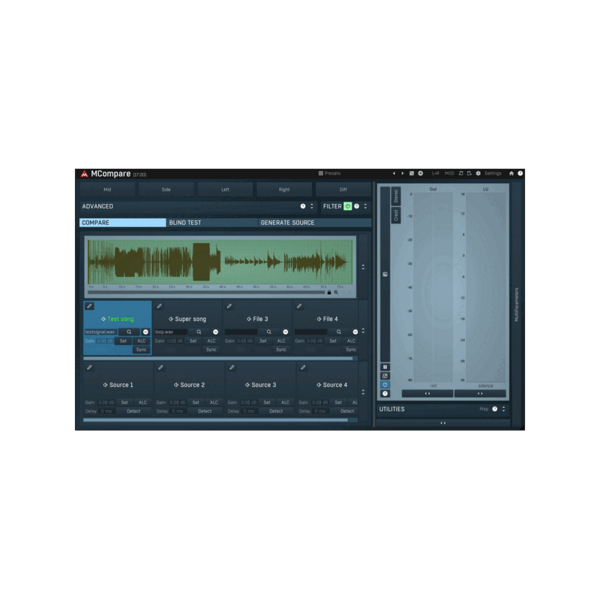Click the help icon in title bar
The height and width of the screenshot is (600, 600).
tap(520, 173)
